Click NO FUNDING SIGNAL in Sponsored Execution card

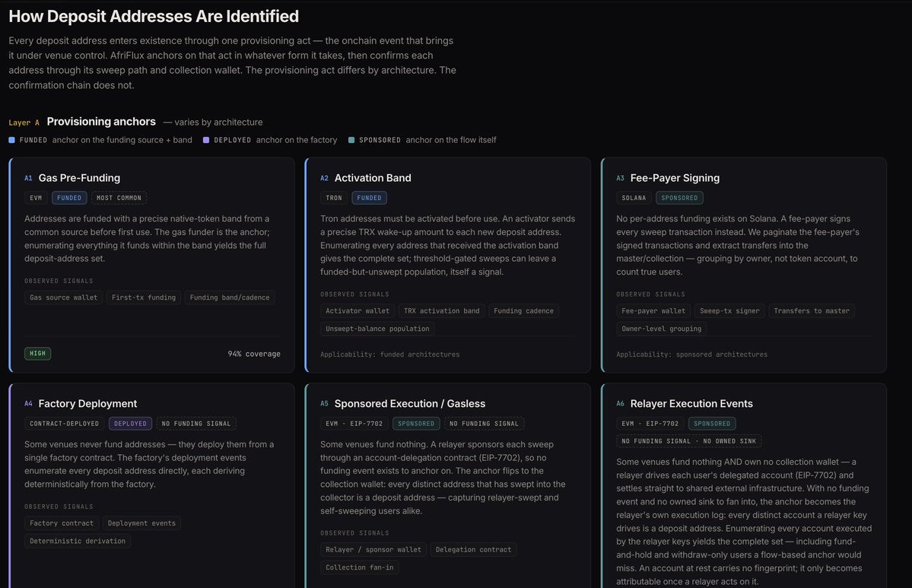click(x=484, y=424)
